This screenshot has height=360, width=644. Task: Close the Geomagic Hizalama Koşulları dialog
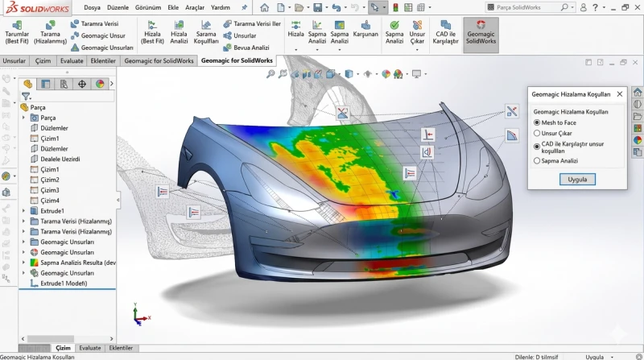(x=619, y=94)
